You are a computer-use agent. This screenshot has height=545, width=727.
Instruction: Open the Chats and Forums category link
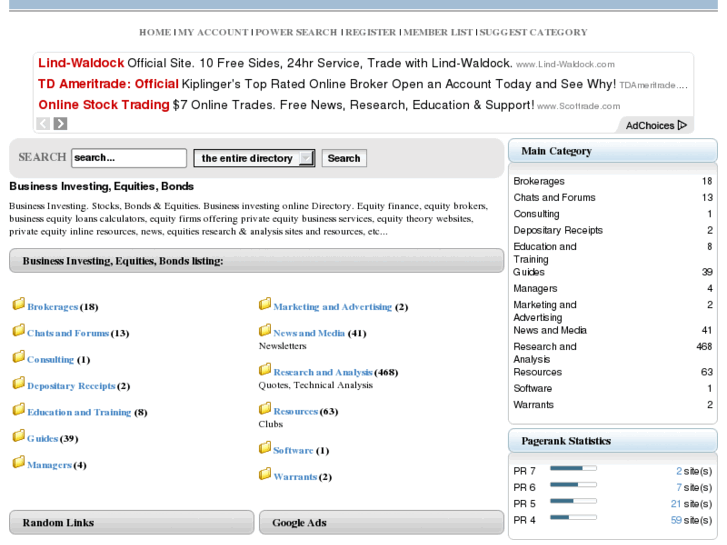[68, 333]
